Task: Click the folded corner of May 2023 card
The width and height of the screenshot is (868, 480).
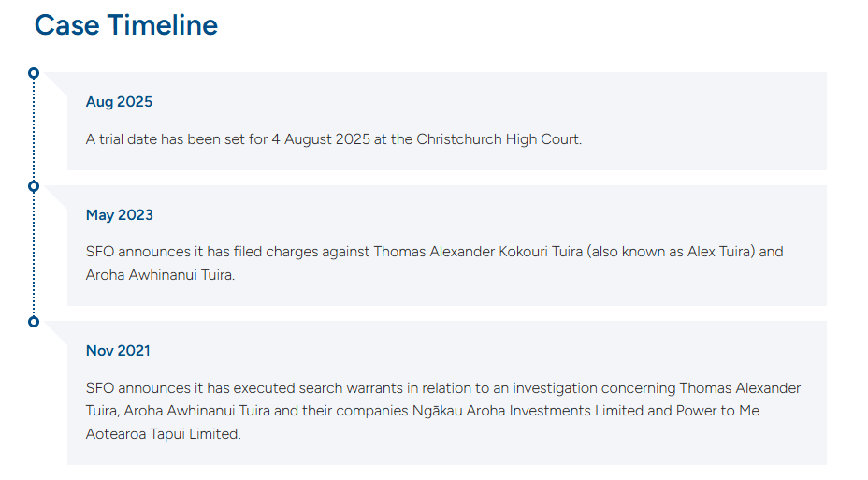Action: [56, 196]
